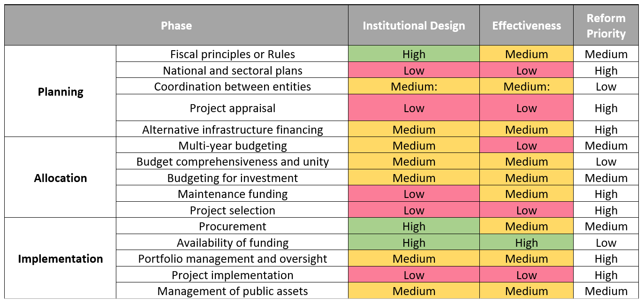Select the Effectiveness column header
This screenshot has height=304, width=644.
click(x=526, y=26)
